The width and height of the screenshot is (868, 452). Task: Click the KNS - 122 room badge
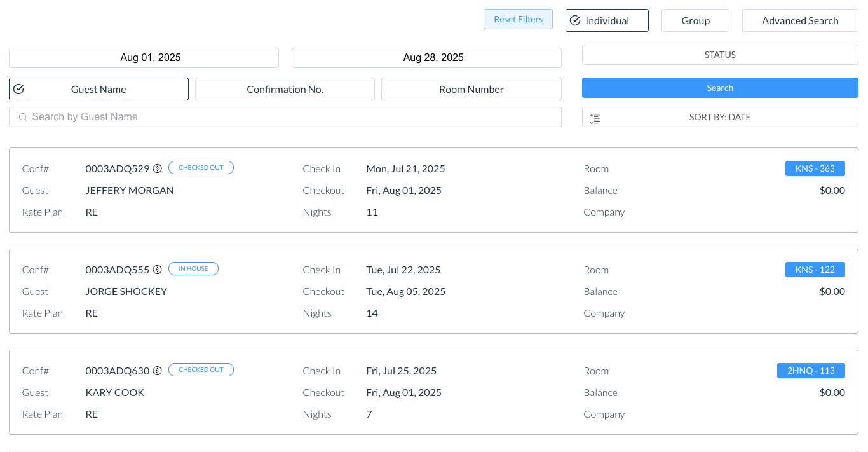[815, 270]
